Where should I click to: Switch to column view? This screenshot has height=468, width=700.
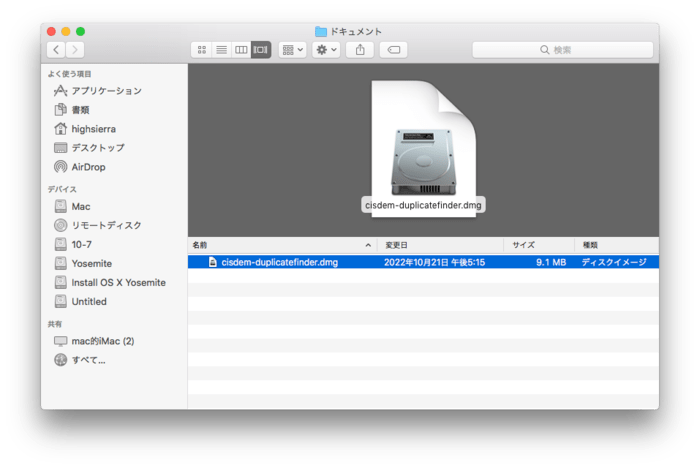pos(241,50)
